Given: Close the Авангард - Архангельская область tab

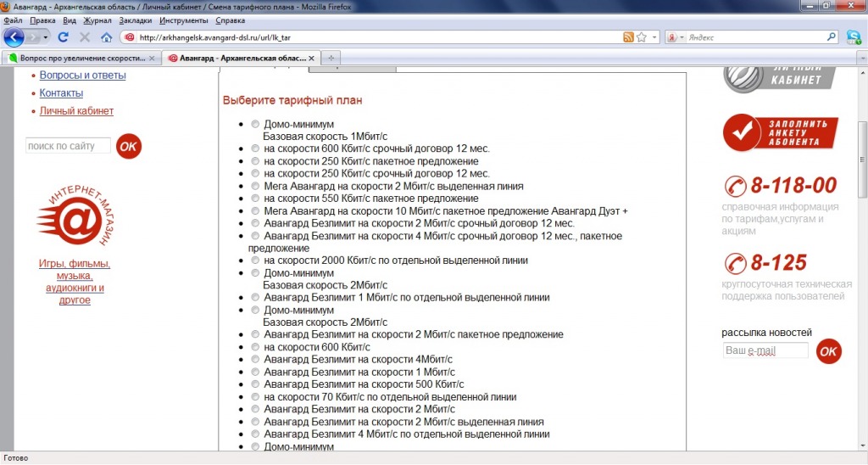Looking at the screenshot, I should point(311,58).
